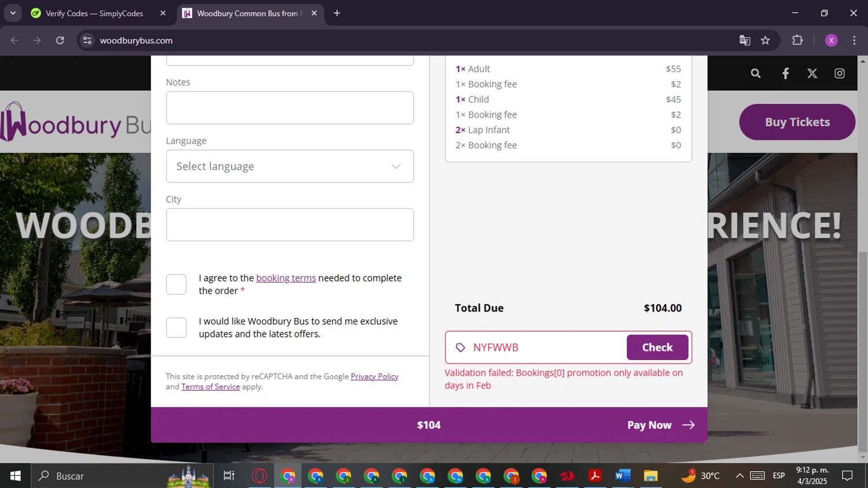Open the Chrome profile avatar
Screen dimensions: 868x488
[832, 41]
